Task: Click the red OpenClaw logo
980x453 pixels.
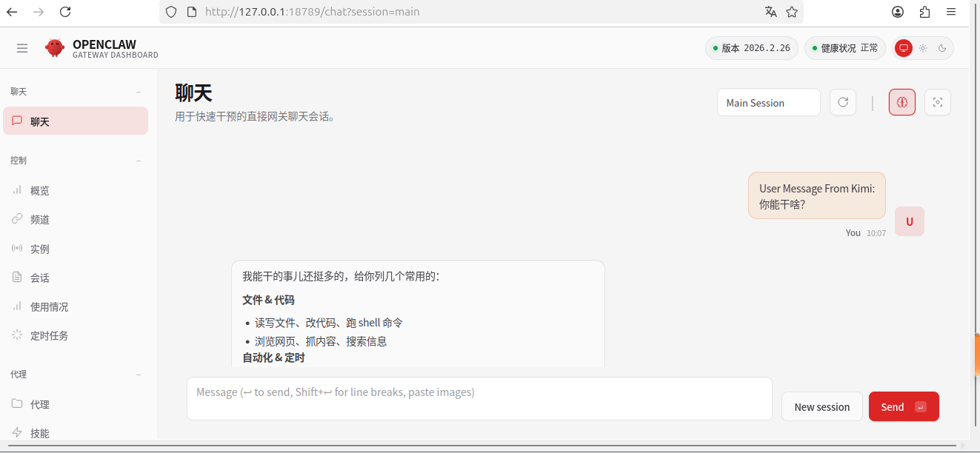Action: click(x=55, y=48)
